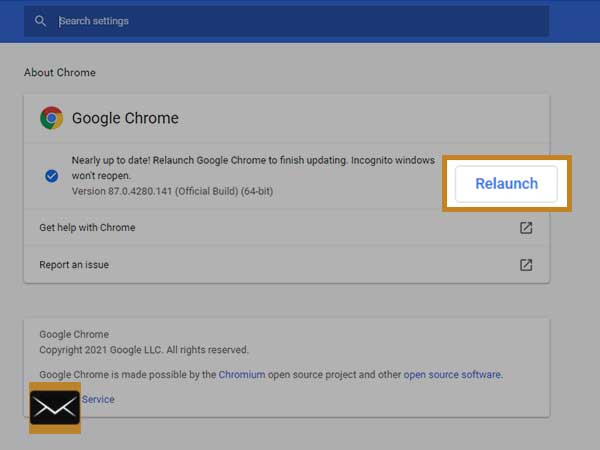This screenshot has width=600, height=450.
Task: Click the search magnifier icon
Action: [40, 21]
